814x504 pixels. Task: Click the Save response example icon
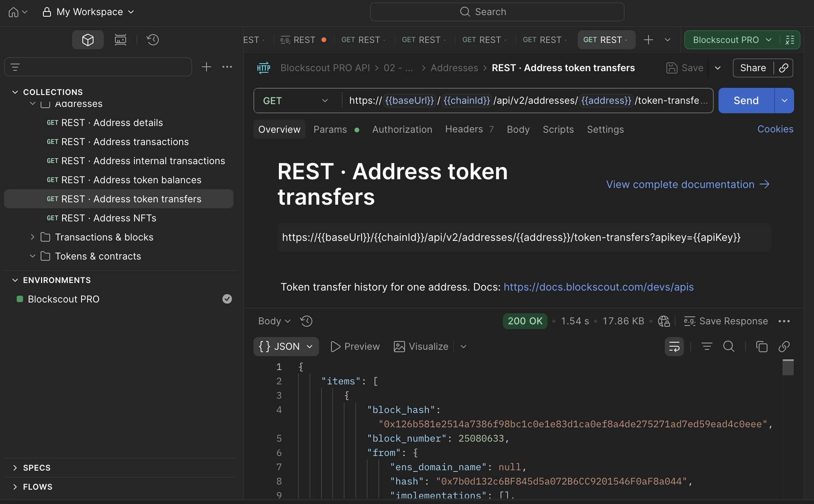click(689, 321)
